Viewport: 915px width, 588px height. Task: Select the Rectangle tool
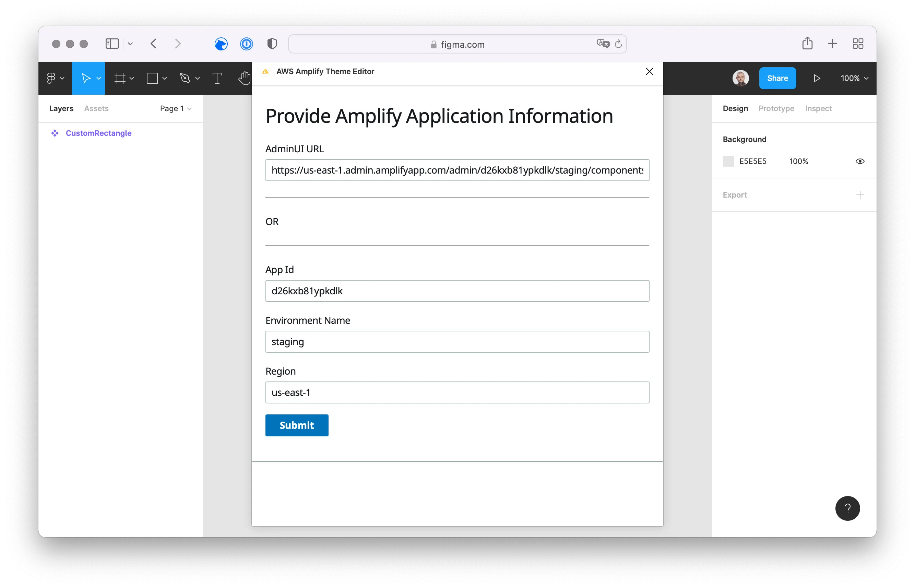(152, 78)
